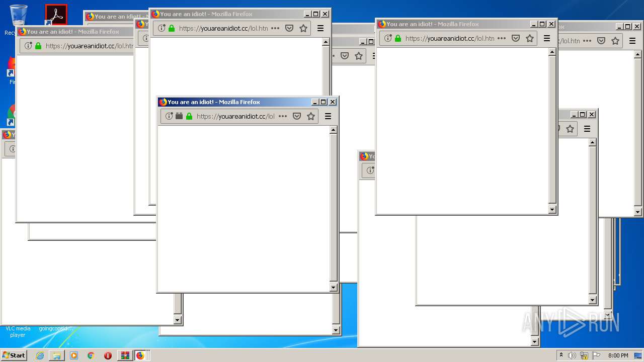644x362 pixels.
Task: Click the site info icon in the bottom-left Firefox window
Action: (13, 149)
